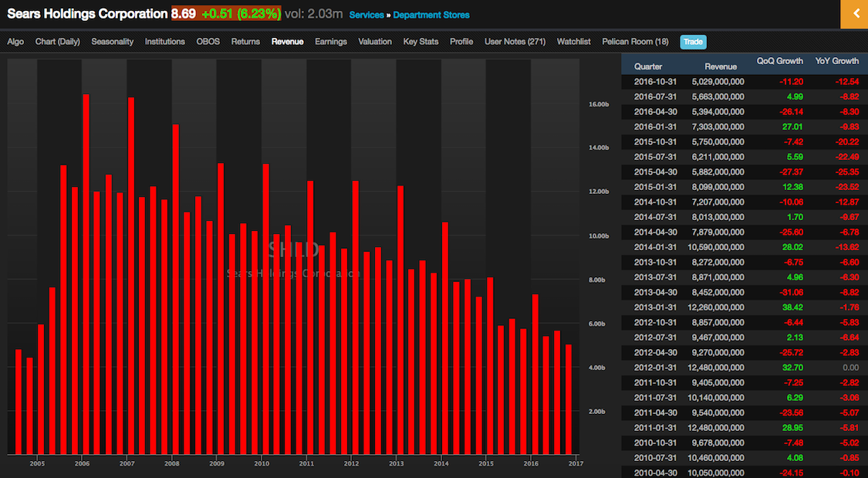Click QoQ growth value -31.06
The width and height of the screenshot is (868, 478).
pyautogui.click(x=791, y=293)
